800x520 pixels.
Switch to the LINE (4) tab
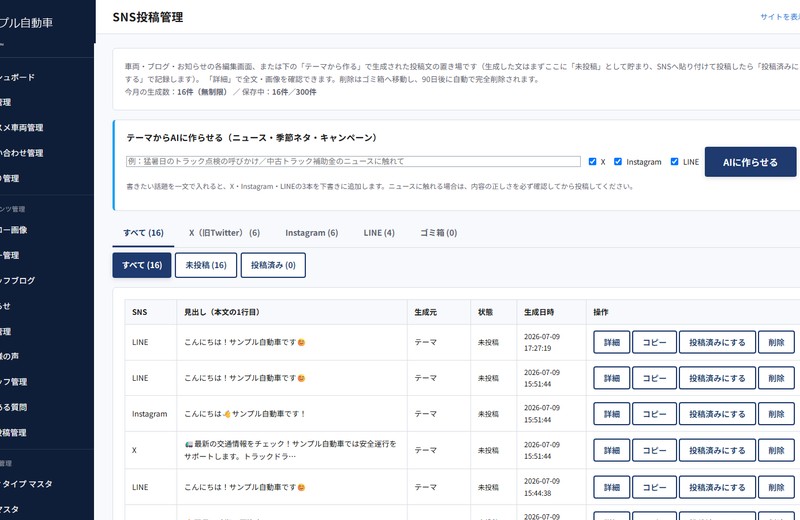(x=379, y=233)
